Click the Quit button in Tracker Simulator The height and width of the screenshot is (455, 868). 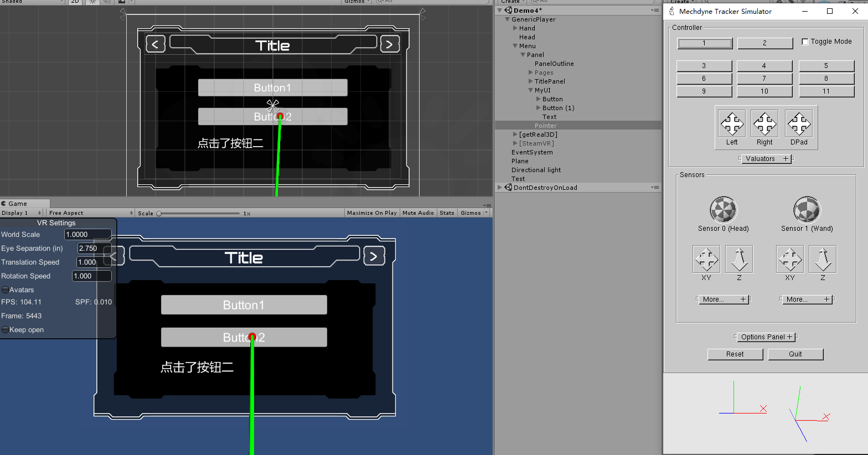click(x=795, y=354)
